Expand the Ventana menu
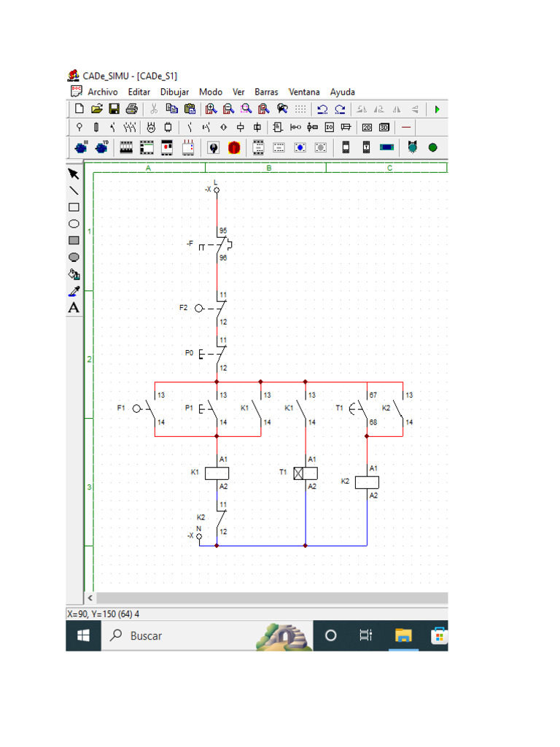The width and height of the screenshot is (560, 747). pyautogui.click(x=304, y=92)
